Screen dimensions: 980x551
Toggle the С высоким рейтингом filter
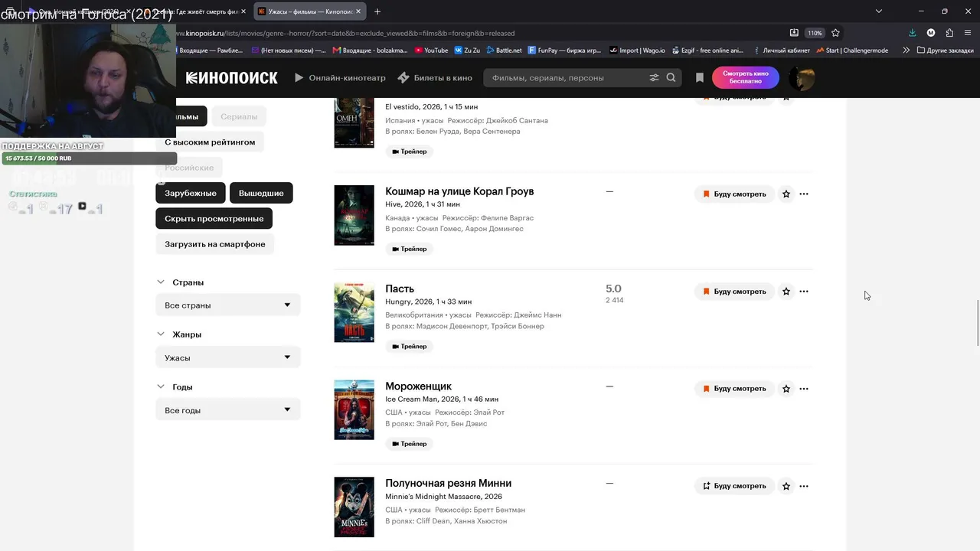point(210,142)
